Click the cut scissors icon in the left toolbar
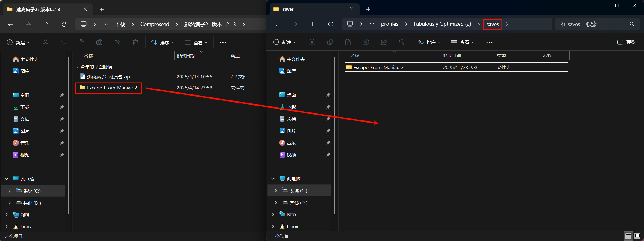 coord(46,42)
